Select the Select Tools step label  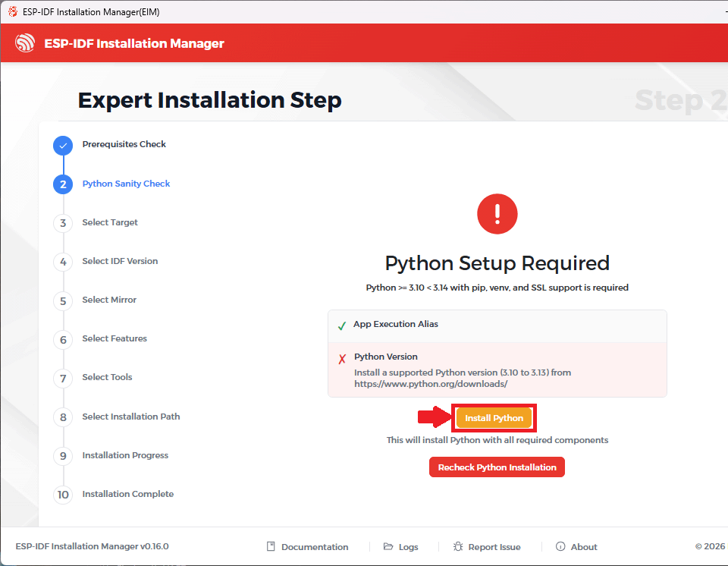pyautogui.click(x=107, y=377)
